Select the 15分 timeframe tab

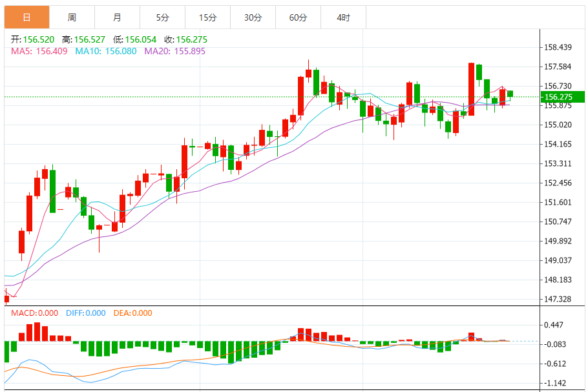(207, 17)
